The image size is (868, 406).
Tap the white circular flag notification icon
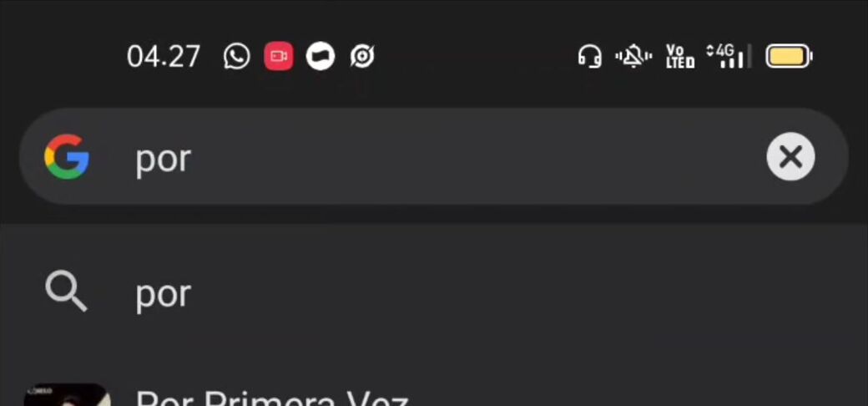pos(320,57)
